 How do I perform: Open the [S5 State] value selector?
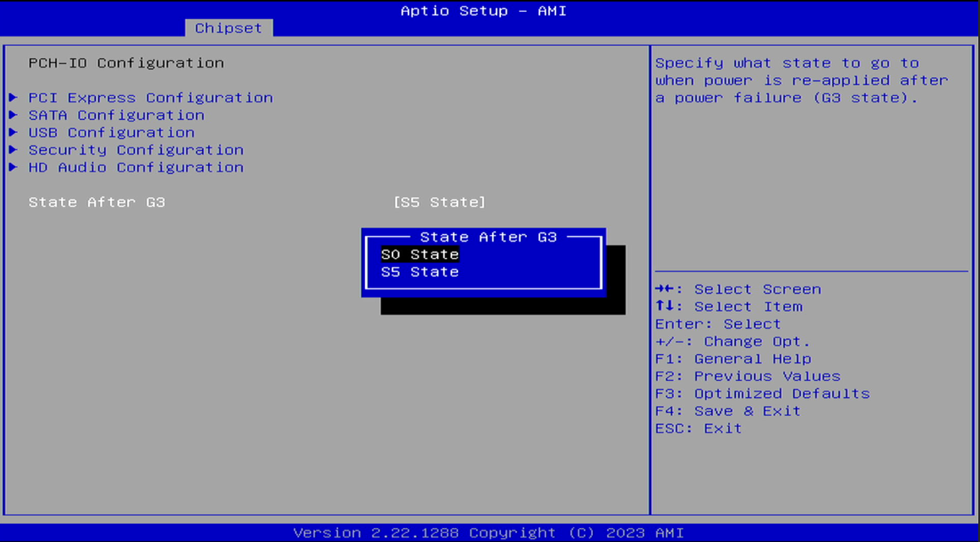pyautogui.click(x=438, y=202)
